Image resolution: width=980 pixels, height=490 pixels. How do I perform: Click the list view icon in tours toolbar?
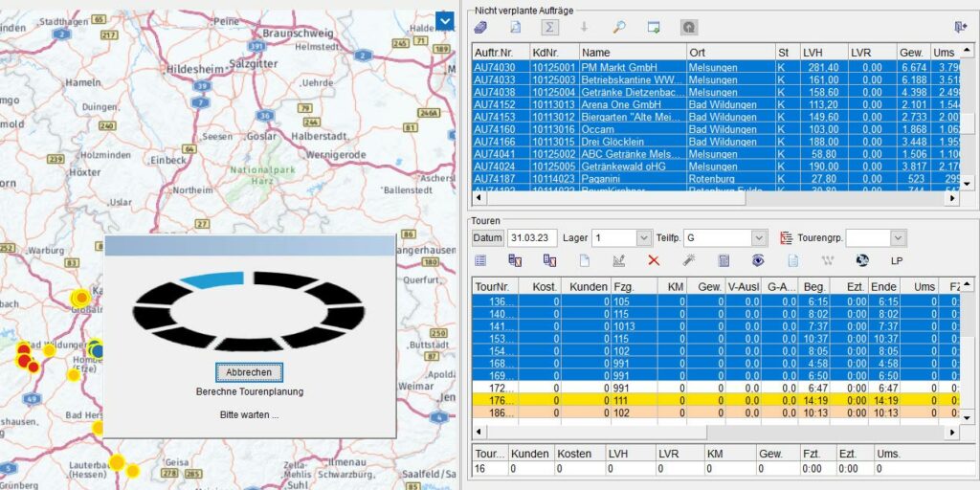tap(480, 260)
